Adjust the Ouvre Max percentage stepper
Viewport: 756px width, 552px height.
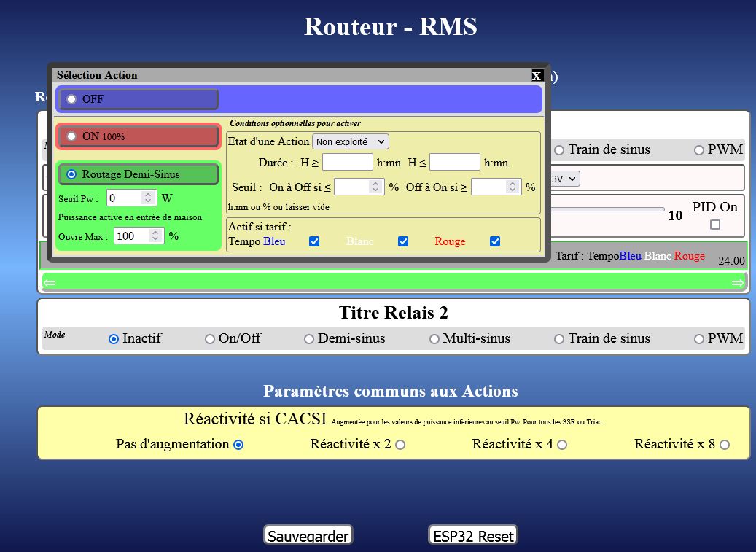155,236
